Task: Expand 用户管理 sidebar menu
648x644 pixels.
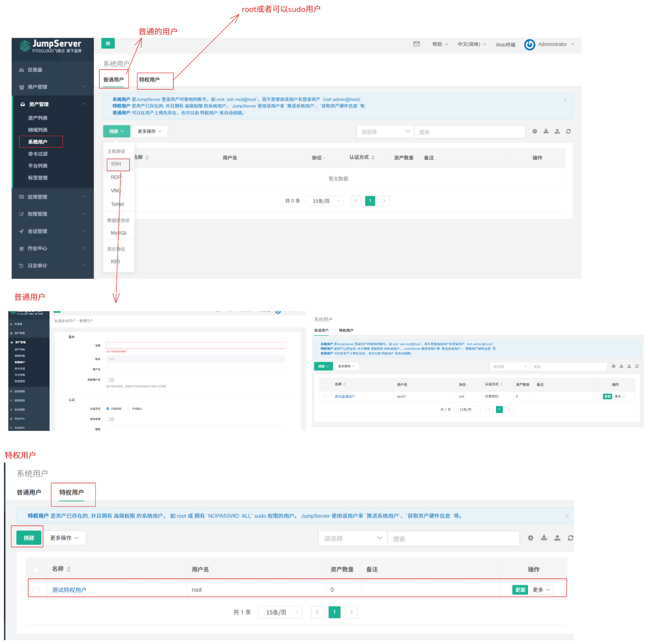Action: pyautogui.click(x=52, y=87)
